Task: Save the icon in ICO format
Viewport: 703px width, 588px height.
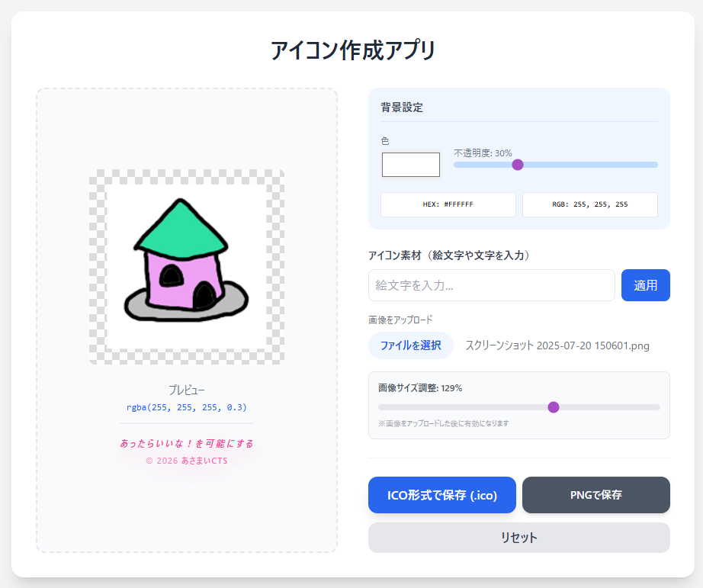Action: 441,494
